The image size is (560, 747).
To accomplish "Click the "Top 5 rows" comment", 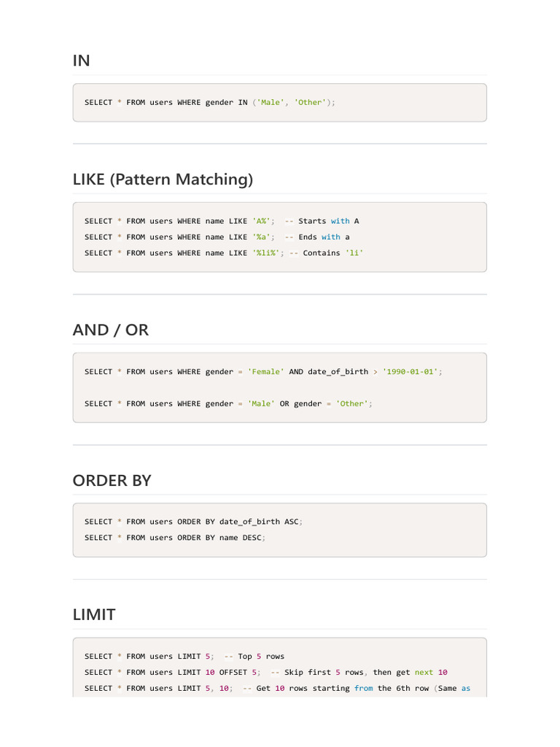I will coord(261,656).
